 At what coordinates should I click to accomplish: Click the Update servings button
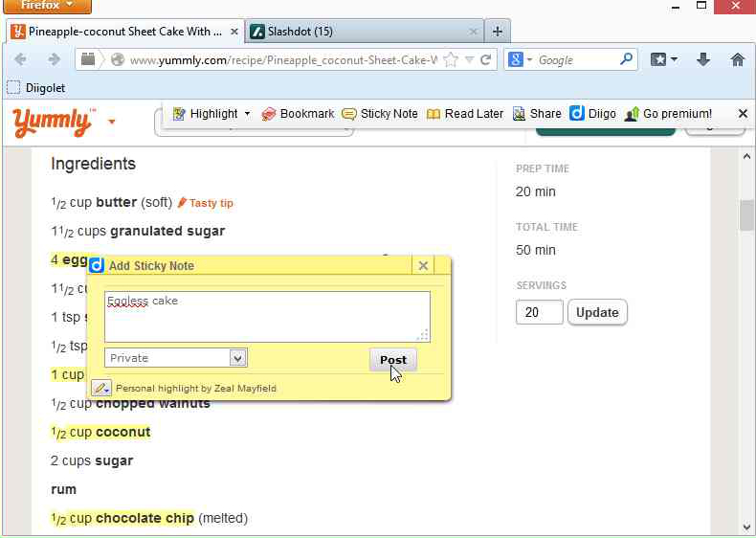[597, 312]
